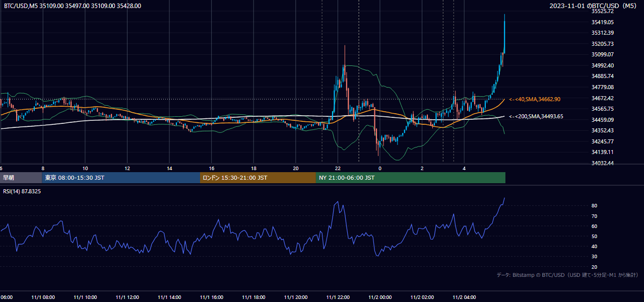Select the 35099.07 price axis label
The image size is (644, 302).
coord(603,54)
